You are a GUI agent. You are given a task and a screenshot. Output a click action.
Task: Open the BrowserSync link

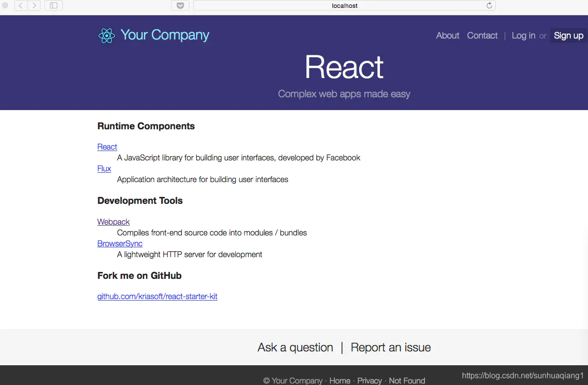pos(120,243)
